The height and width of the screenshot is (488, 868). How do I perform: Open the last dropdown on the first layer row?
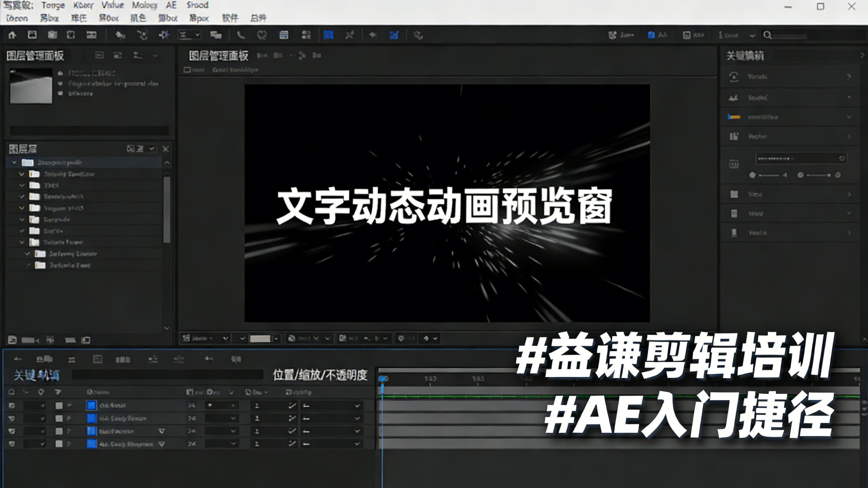click(357, 406)
